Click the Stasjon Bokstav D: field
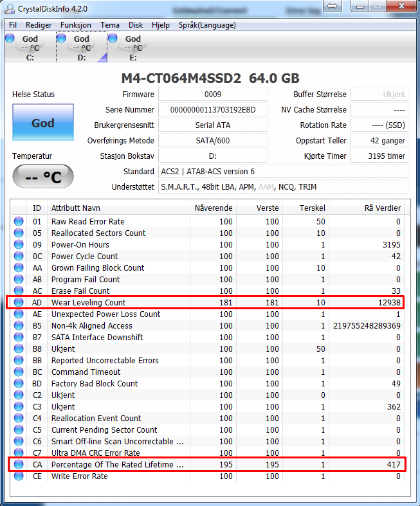Screen dimensions: 420x506 point(213,156)
